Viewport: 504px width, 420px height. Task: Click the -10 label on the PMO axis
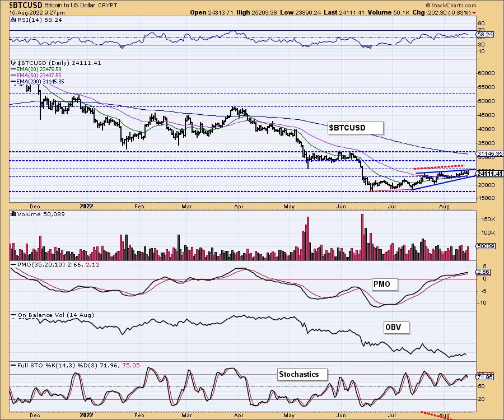(482, 303)
